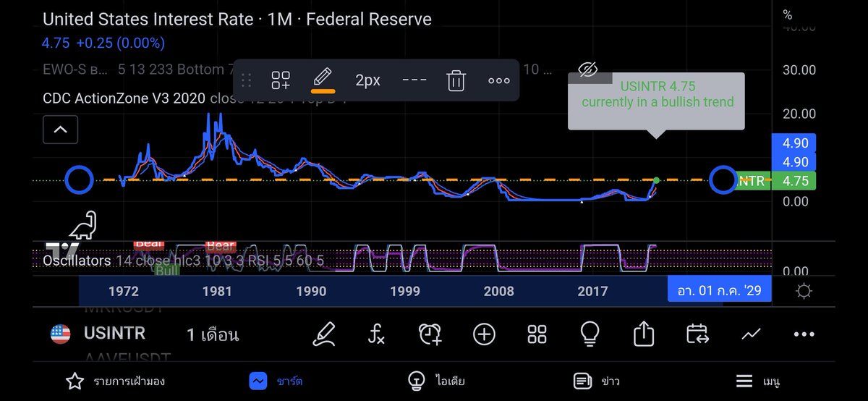Add template icon in floating toolbar
The image size is (868, 401).
[281, 80]
